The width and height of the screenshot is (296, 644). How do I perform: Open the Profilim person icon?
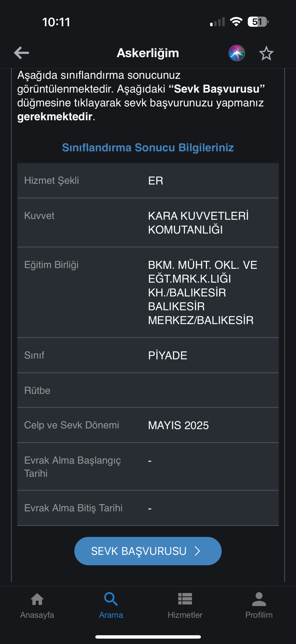pos(259,600)
